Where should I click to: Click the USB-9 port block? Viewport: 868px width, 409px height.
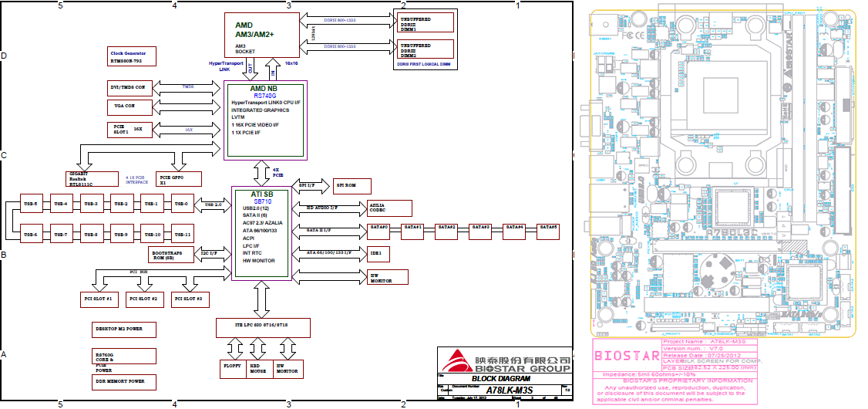click(122, 233)
